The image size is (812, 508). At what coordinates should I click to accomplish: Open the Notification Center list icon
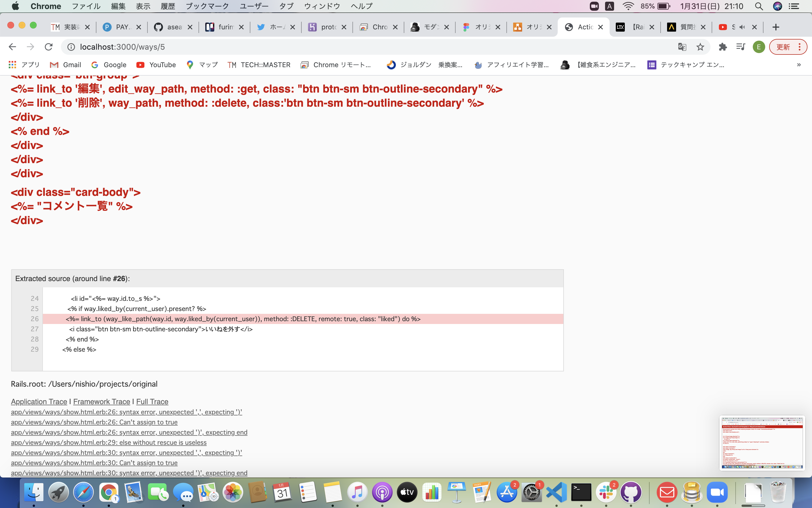point(794,6)
